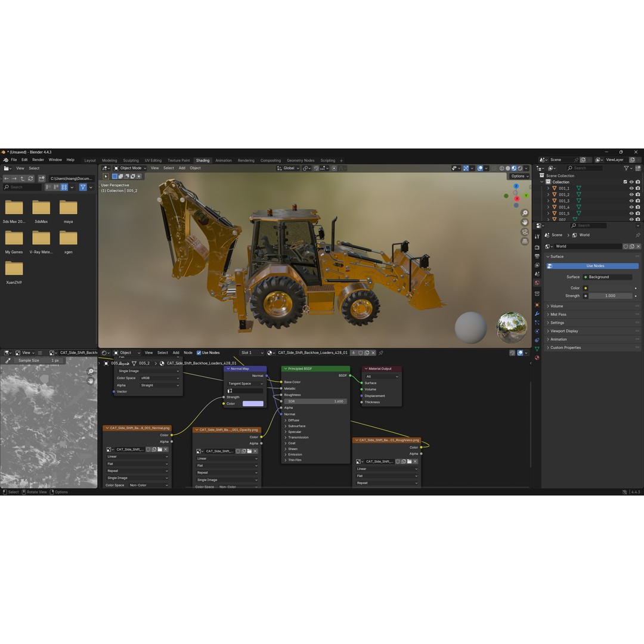The image size is (644, 644).
Task: Go to the parent directory
Action: tap(23, 179)
